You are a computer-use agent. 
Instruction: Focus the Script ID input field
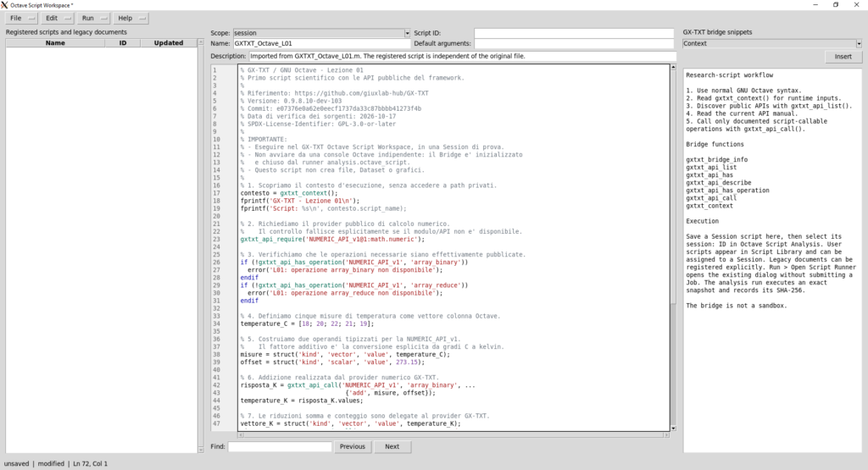[x=574, y=33]
